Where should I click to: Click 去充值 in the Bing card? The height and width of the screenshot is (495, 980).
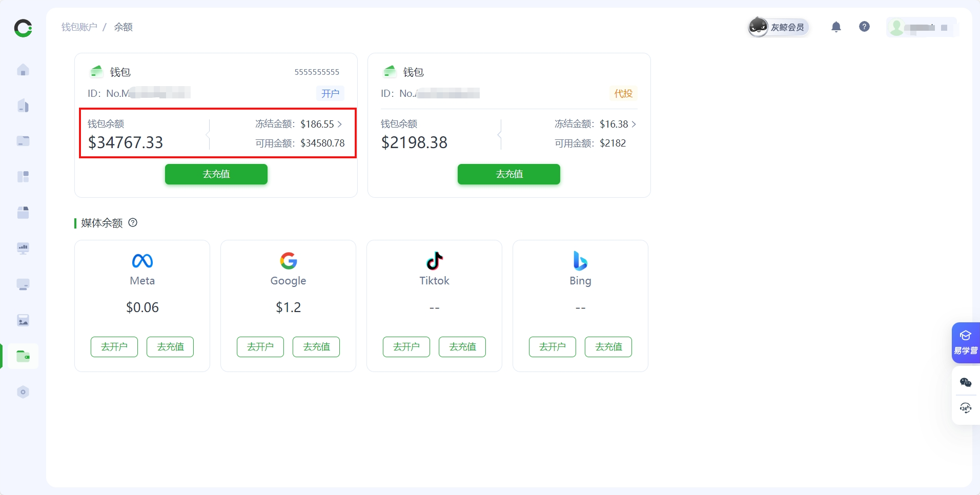608,347
